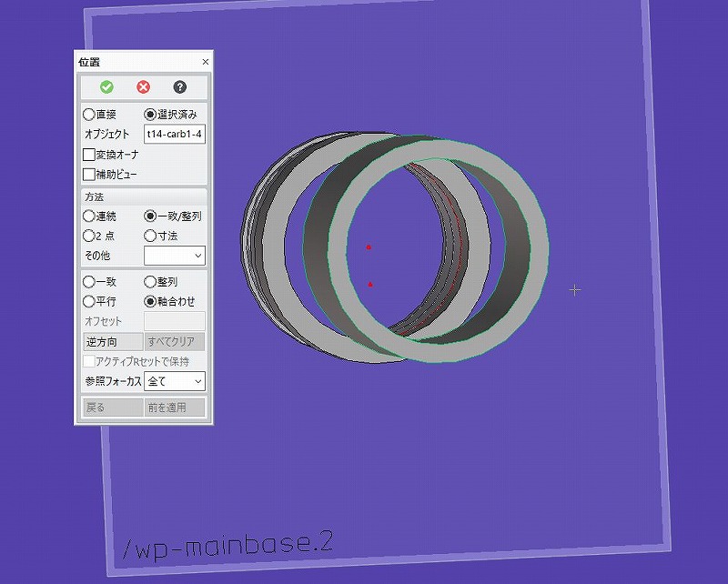728x584 pixels.
Task: Enable the 変換オーナ checkbox
Action: 89,155
